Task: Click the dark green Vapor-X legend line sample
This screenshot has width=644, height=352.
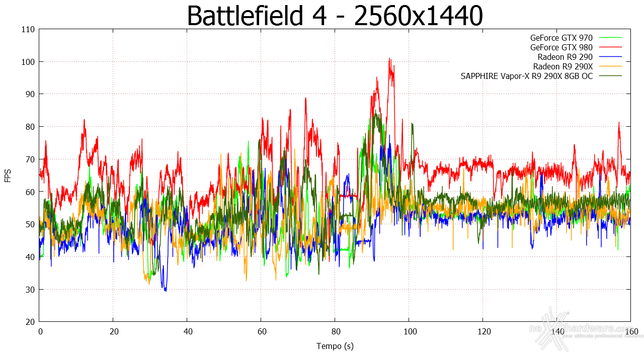Action: [609, 76]
